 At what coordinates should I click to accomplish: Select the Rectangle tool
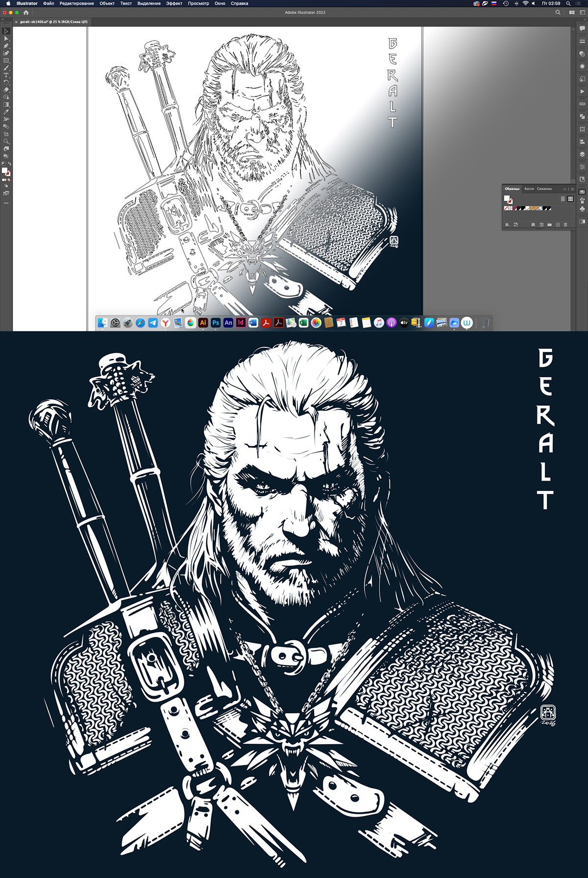[x=6, y=60]
